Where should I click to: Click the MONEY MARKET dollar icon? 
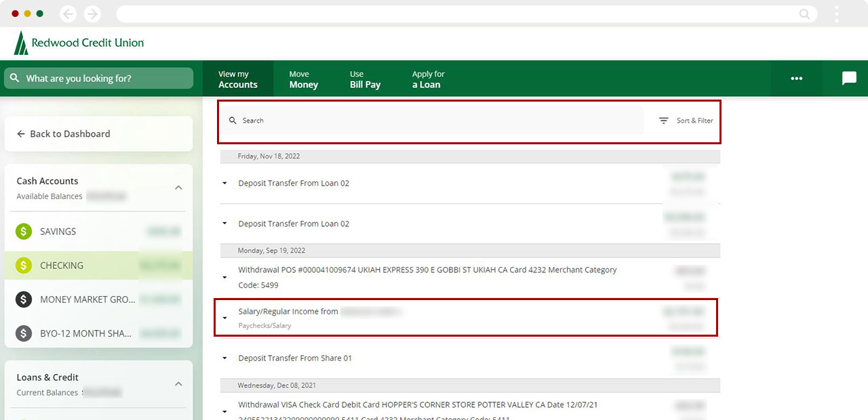tap(24, 299)
